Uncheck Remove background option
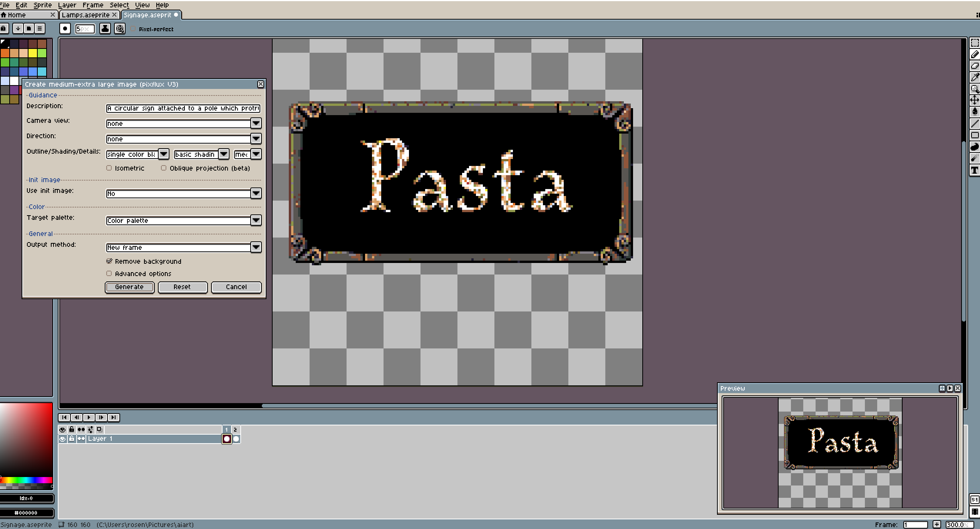980x529 pixels. pos(109,261)
